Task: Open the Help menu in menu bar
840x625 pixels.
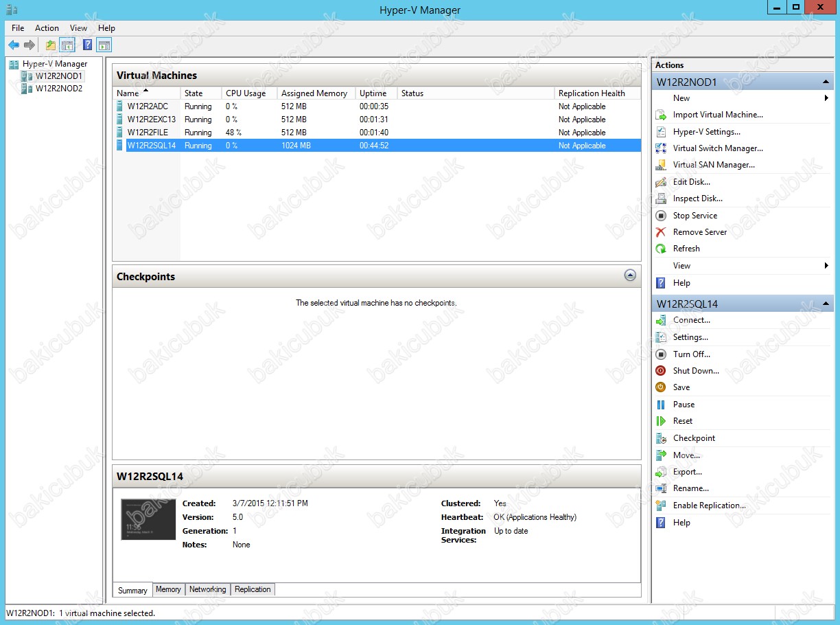Action: click(x=106, y=28)
